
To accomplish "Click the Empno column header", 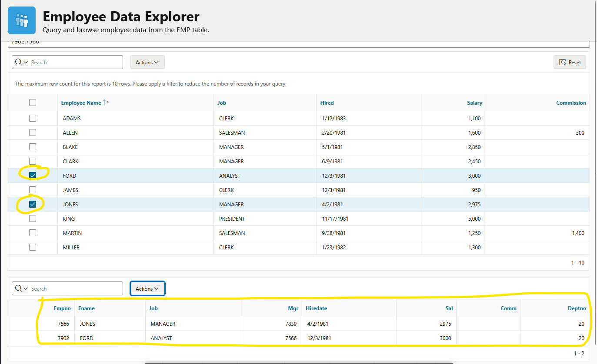I will tap(62, 308).
